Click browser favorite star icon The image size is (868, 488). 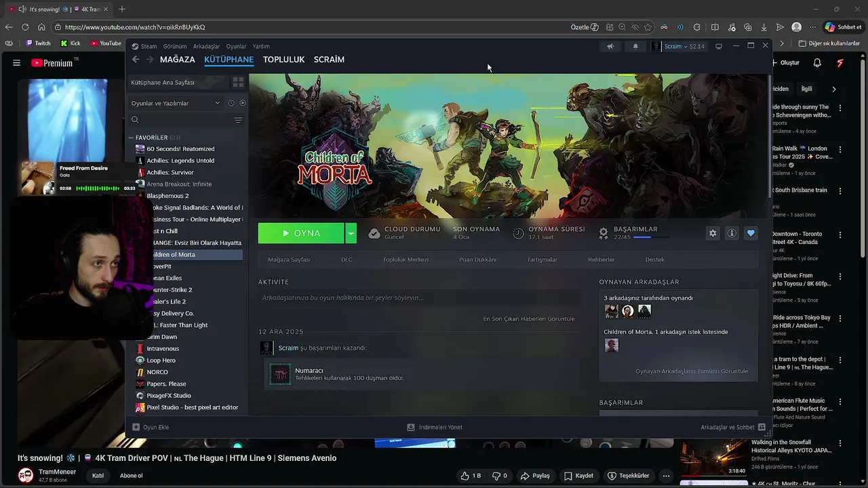tap(648, 27)
